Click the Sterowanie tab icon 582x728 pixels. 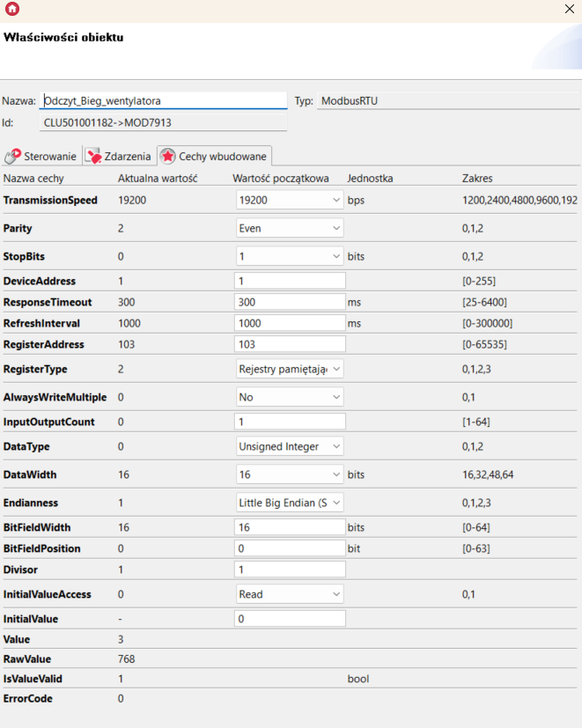pyautogui.click(x=12, y=156)
